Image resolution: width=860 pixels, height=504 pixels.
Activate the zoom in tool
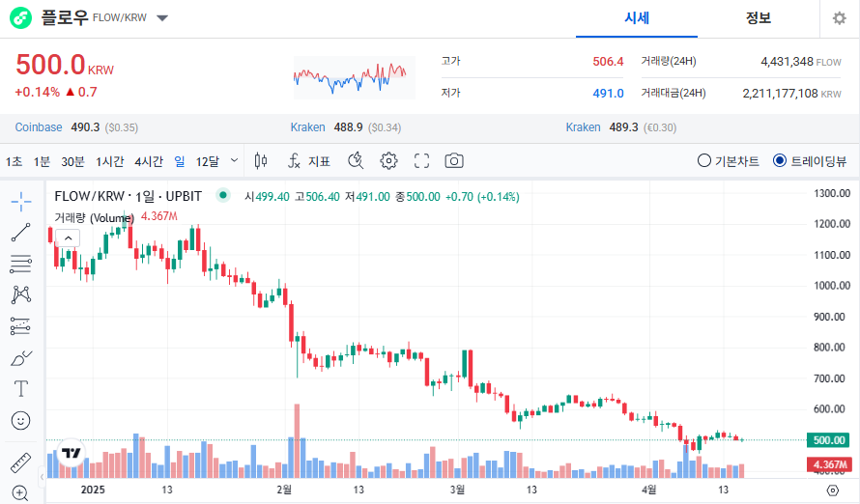pyautogui.click(x=20, y=493)
